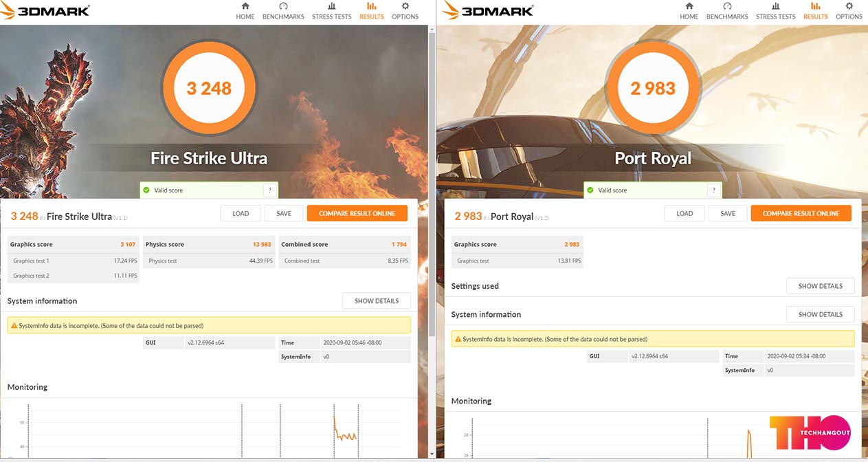Click the Combined score value 1 794

[x=399, y=245]
